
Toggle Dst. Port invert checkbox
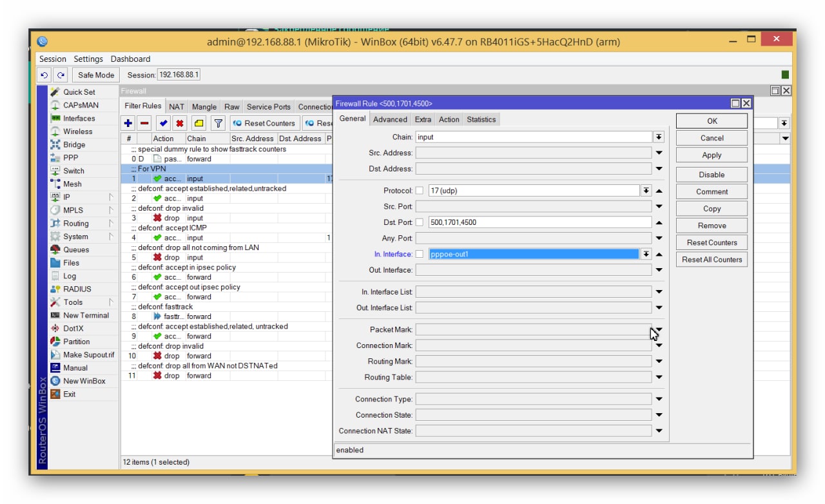[x=420, y=222]
